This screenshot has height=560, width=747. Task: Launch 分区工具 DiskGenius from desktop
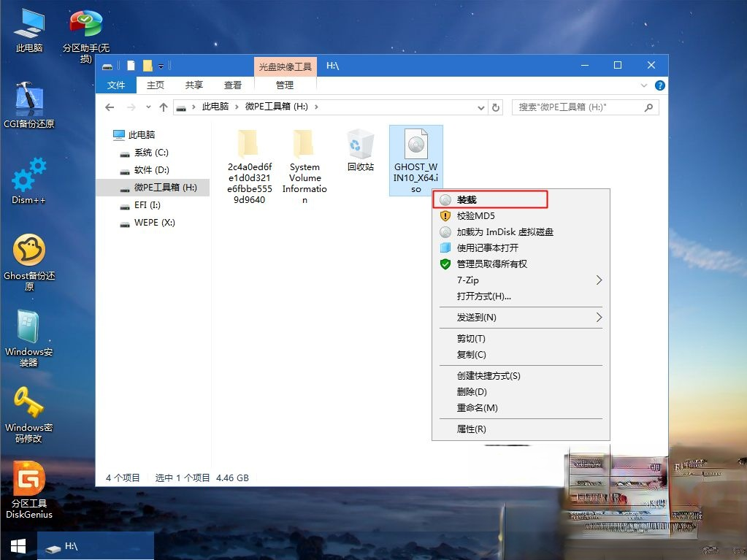[29, 489]
